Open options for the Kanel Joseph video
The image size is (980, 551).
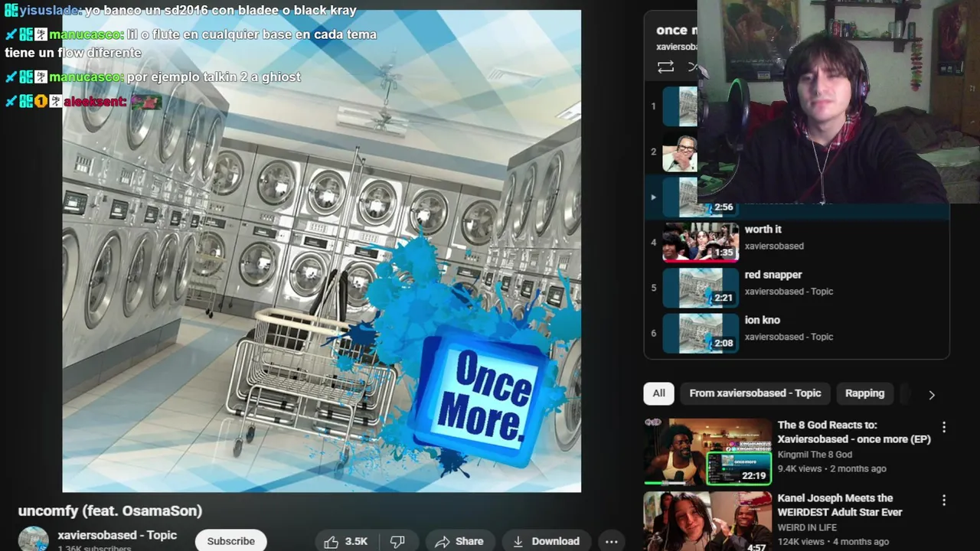[x=944, y=500]
